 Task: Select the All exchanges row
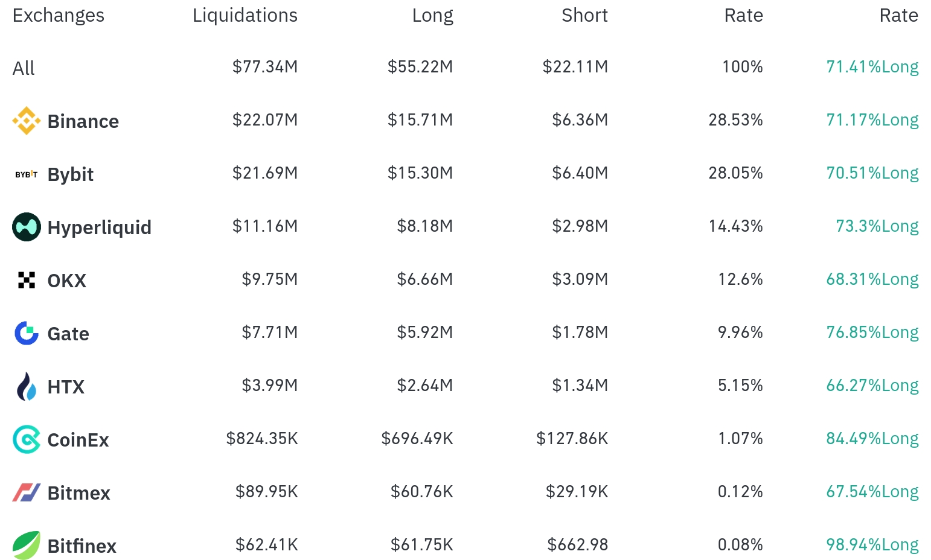pyautogui.click(x=465, y=68)
